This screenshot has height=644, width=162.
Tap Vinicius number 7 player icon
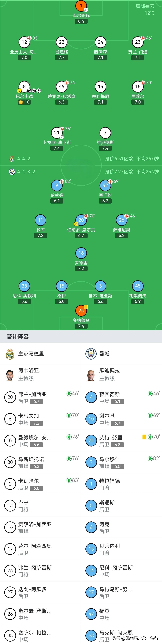pos(105,133)
